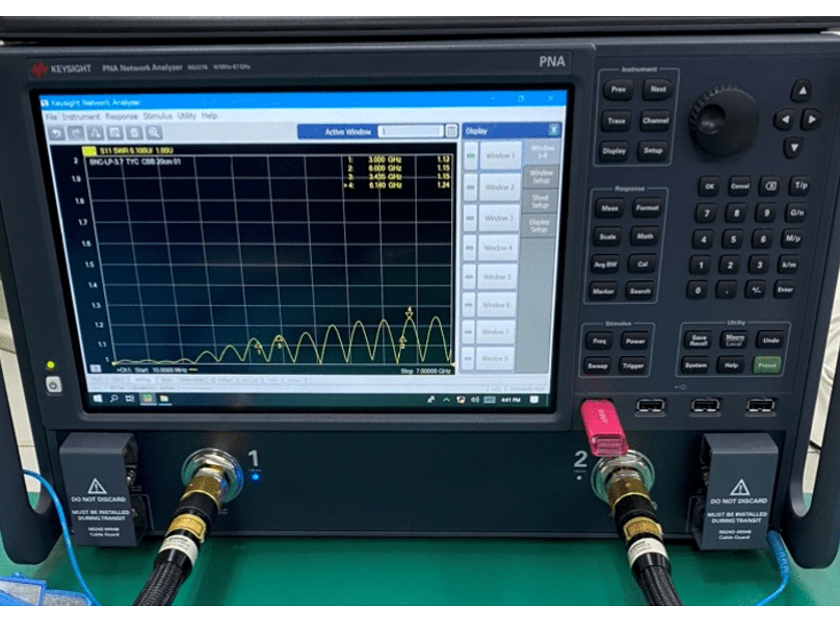Open the touch keyboard tray icon

click(489, 400)
